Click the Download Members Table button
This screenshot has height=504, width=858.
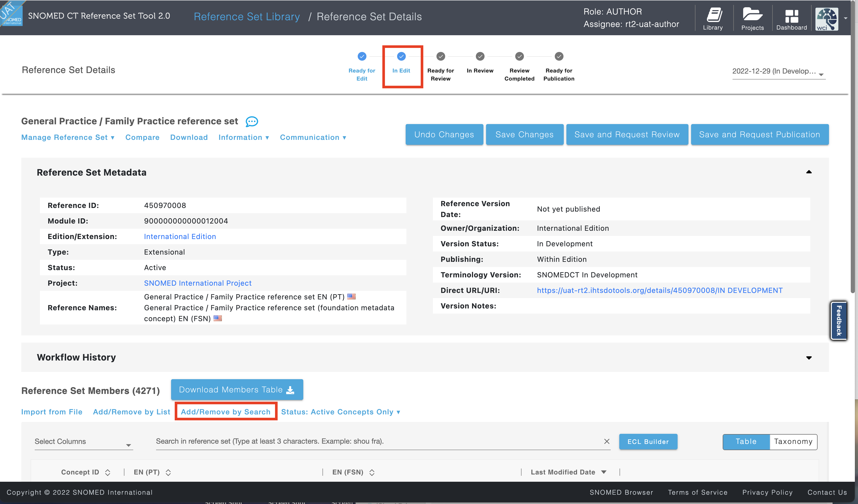pyautogui.click(x=237, y=389)
